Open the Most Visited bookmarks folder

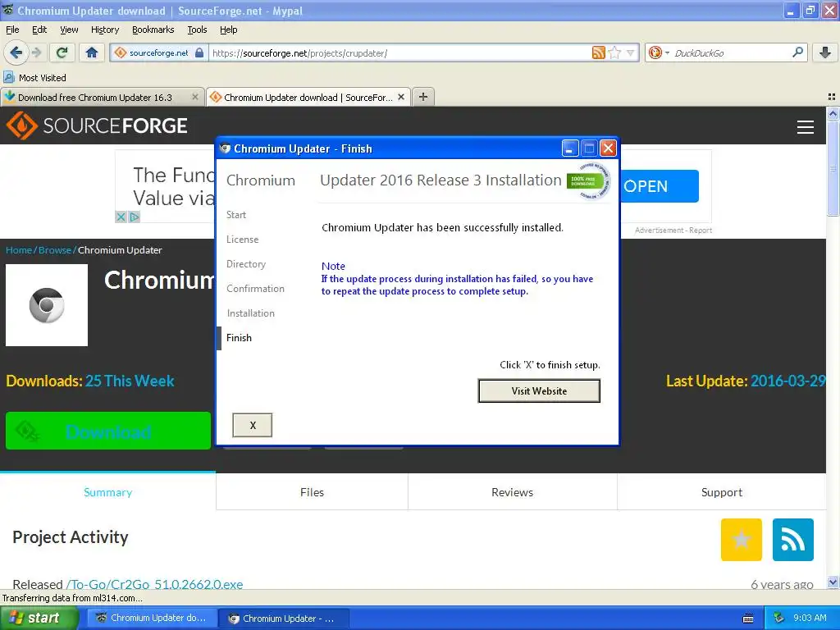[34, 78]
